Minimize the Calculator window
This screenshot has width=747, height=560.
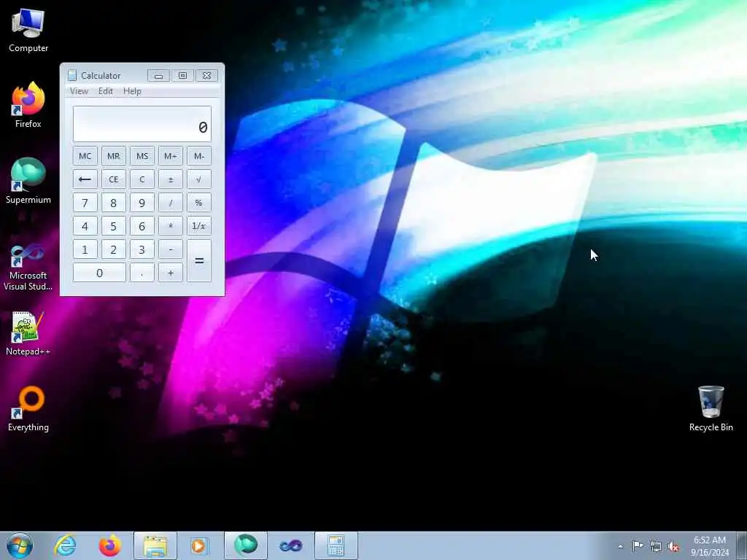click(x=158, y=75)
